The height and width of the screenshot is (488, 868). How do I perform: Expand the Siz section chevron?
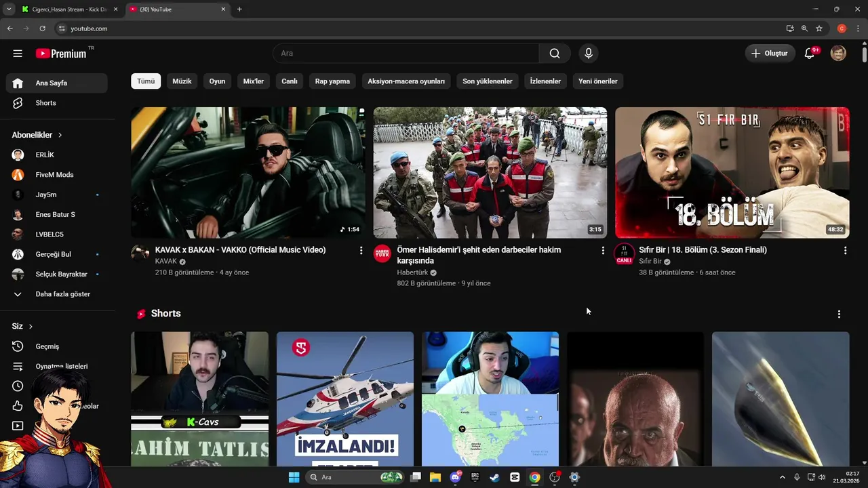tap(31, 327)
